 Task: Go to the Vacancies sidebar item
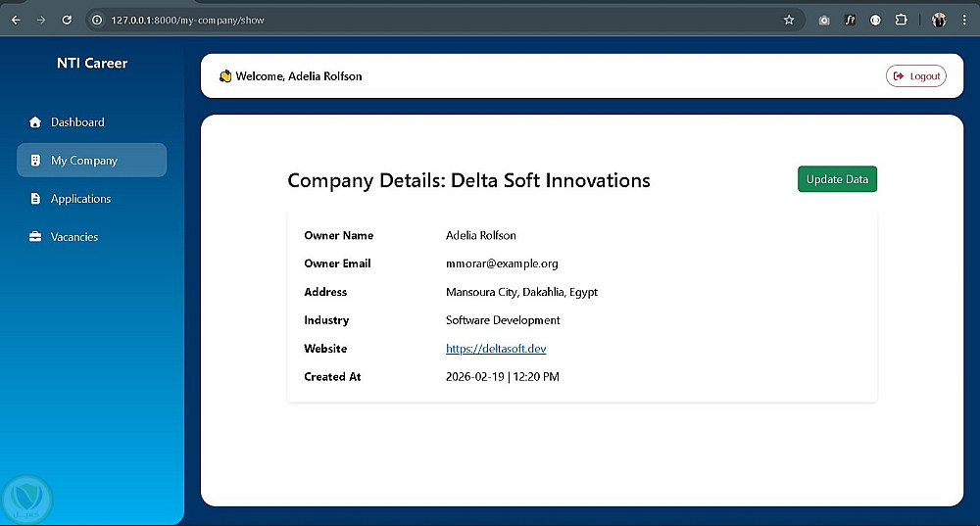(74, 237)
